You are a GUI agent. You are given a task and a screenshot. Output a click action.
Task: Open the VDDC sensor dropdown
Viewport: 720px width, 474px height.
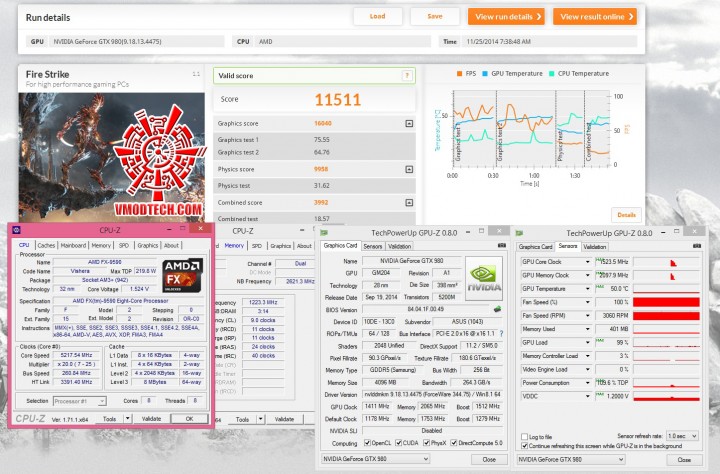pyautogui.click(x=587, y=396)
